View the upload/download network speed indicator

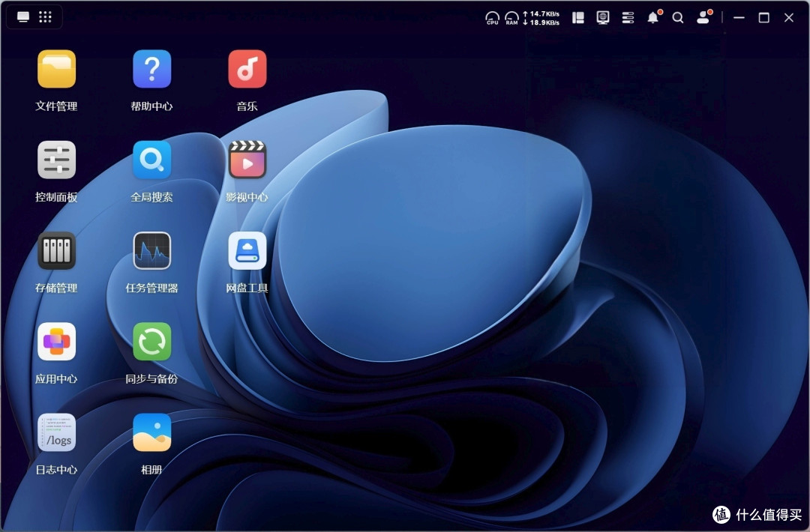541,18
